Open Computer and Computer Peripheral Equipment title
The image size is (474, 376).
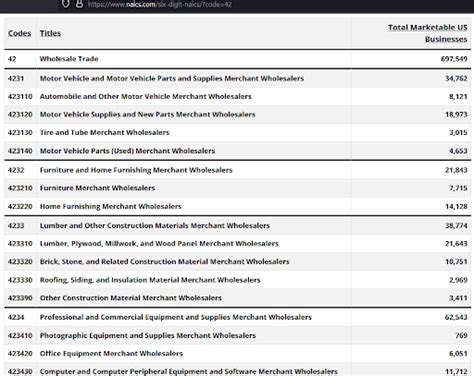pyautogui.click(x=189, y=372)
